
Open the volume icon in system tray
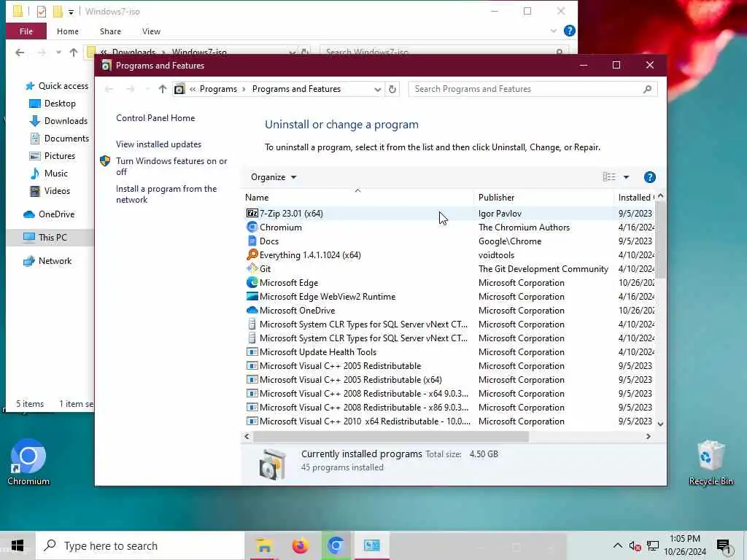pyautogui.click(x=635, y=545)
